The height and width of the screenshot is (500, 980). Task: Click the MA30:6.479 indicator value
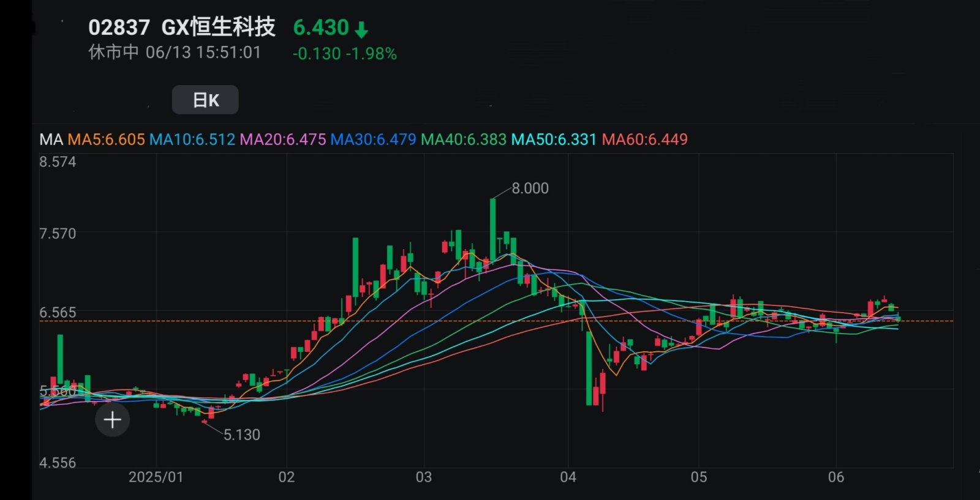pos(374,140)
